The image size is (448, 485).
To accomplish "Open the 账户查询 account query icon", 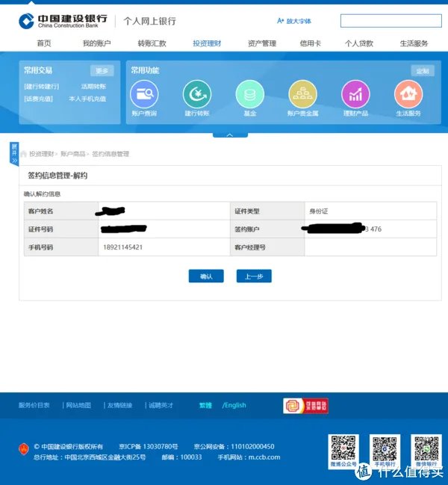I will coord(144,94).
